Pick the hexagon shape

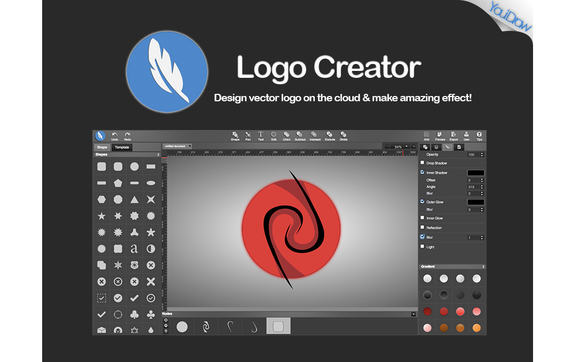click(101, 200)
